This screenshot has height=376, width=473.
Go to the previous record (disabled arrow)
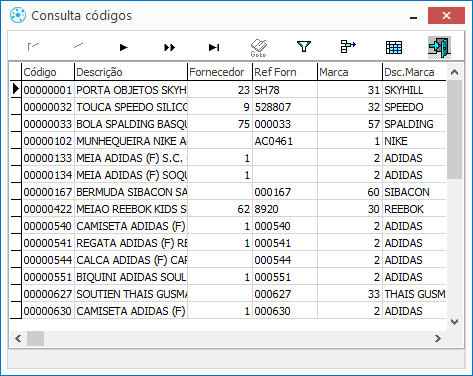click(x=79, y=46)
